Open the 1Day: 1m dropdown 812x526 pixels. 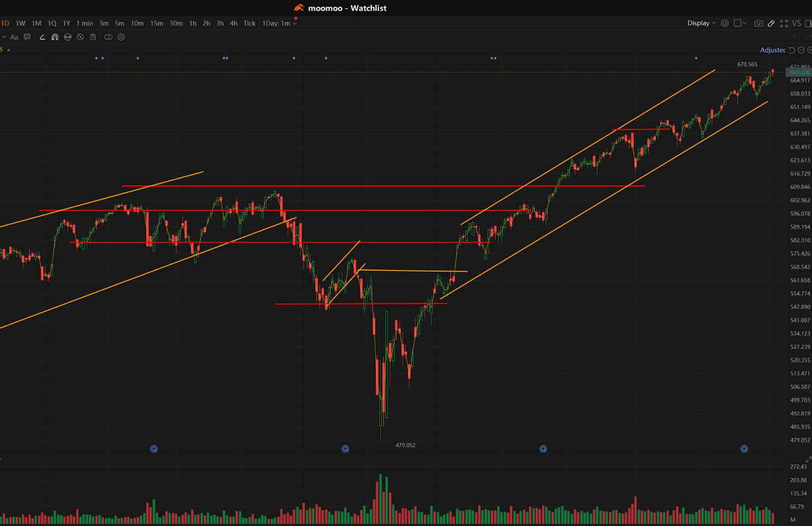[280, 23]
